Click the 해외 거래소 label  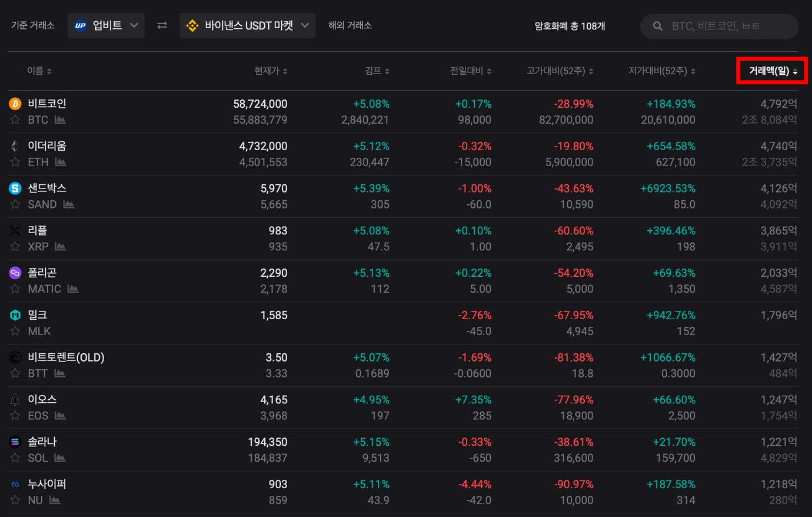[x=350, y=25]
